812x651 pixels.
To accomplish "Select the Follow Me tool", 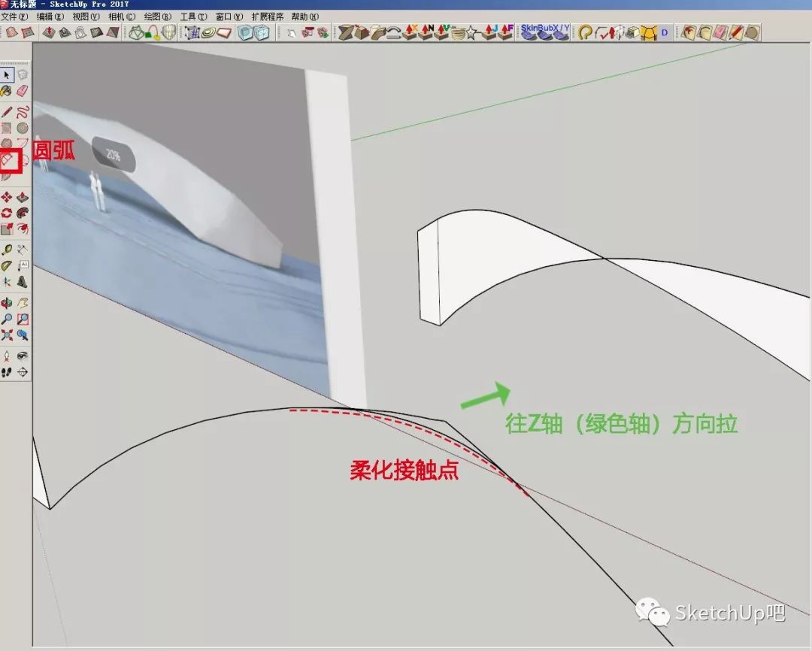I will pyautogui.click(x=23, y=213).
